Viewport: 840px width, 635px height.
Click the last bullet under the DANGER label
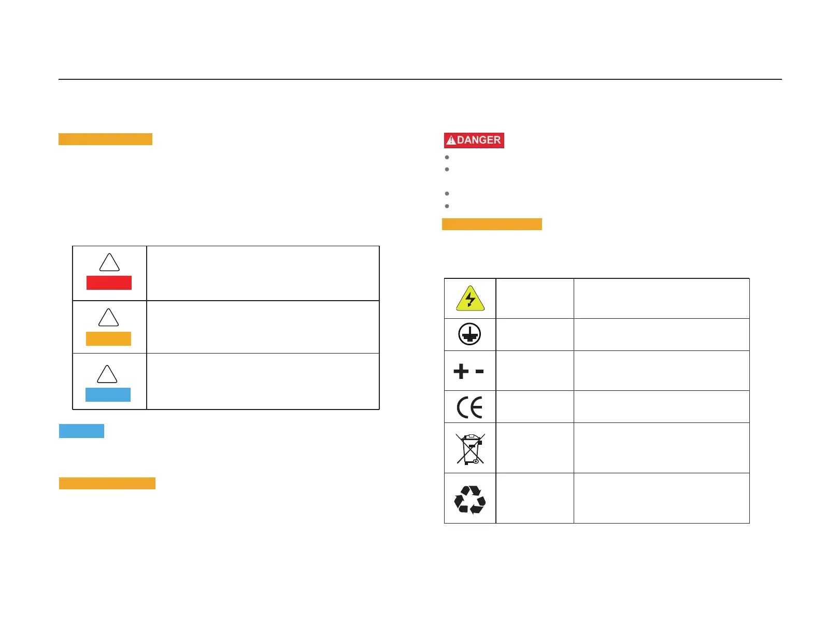[447, 206]
